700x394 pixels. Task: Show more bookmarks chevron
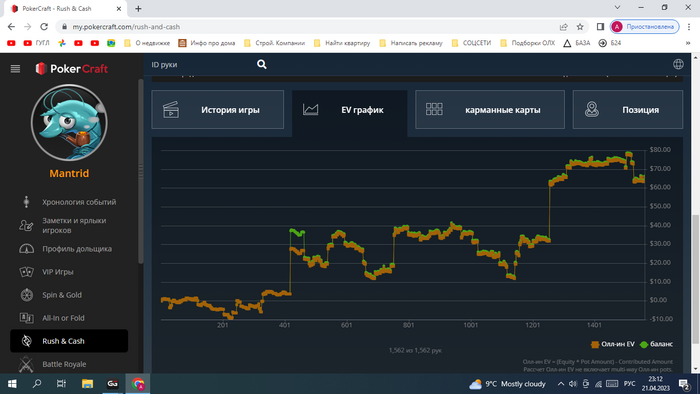(x=688, y=43)
